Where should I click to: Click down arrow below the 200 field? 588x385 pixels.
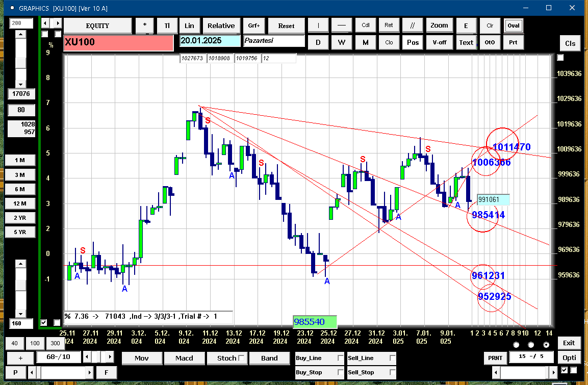20,84
